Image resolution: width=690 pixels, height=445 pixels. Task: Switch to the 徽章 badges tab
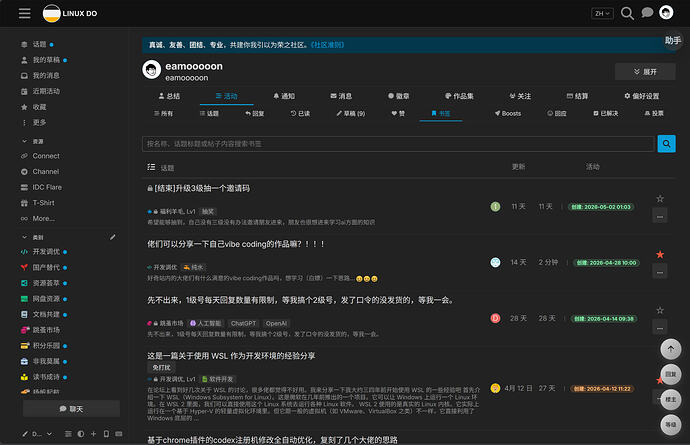(x=399, y=96)
